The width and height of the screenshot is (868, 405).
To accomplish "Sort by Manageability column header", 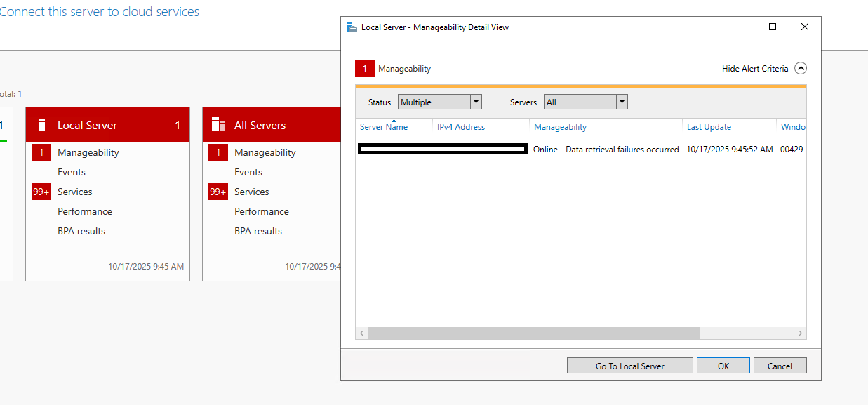I will click(560, 127).
